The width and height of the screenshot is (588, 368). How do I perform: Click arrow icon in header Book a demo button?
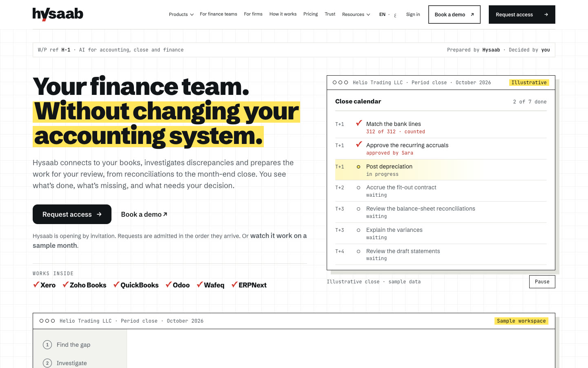click(472, 15)
